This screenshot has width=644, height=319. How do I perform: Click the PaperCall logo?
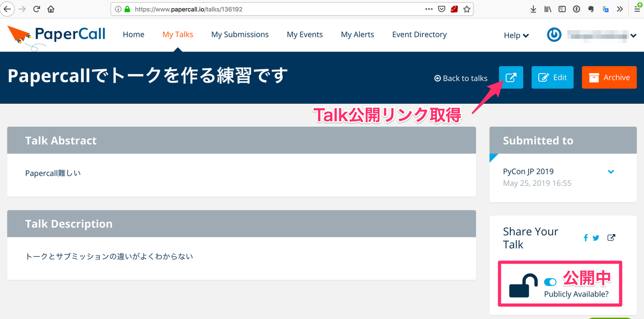56,37
